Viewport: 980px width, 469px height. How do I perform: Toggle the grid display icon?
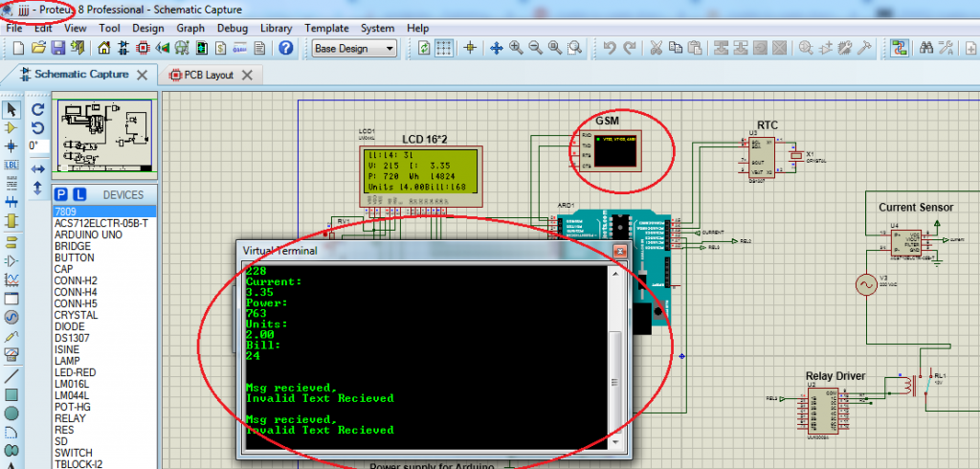[x=444, y=48]
